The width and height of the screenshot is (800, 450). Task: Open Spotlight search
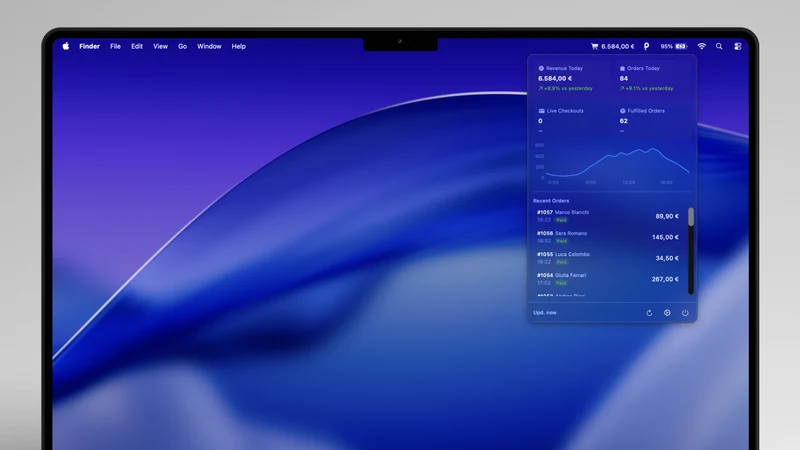pyautogui.click(x=719, y=46)
